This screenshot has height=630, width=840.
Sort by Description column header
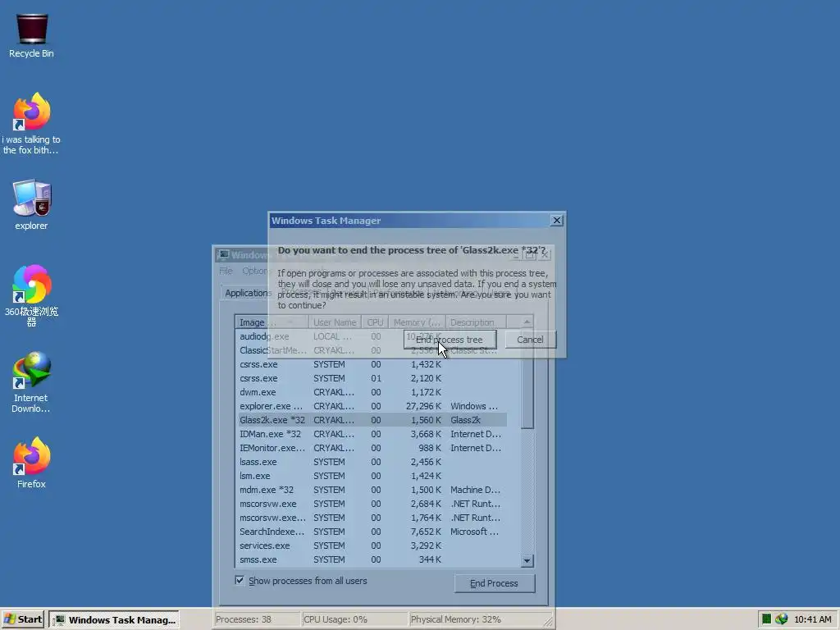tap(475, 322)
